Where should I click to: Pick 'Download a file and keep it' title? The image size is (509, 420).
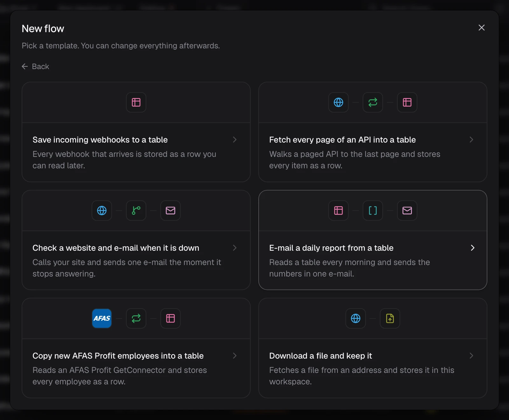pos(321,356)
